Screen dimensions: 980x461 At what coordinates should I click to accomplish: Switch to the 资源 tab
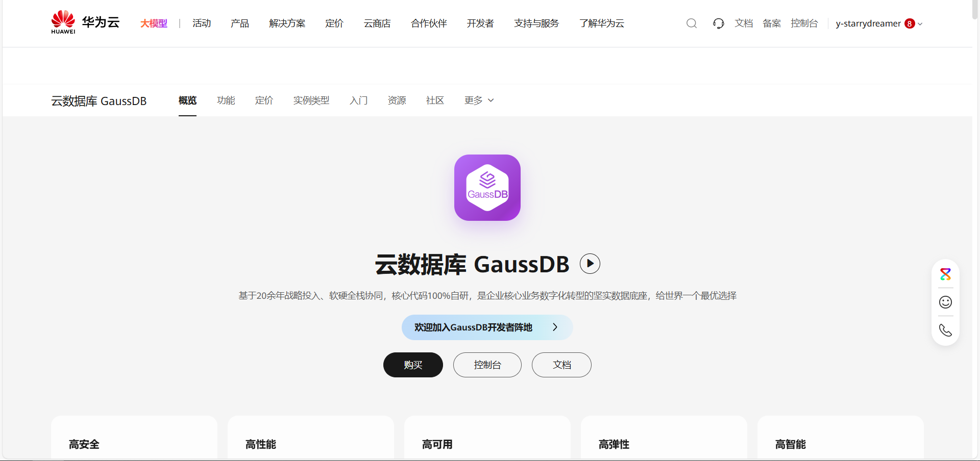tap(397, 100)
